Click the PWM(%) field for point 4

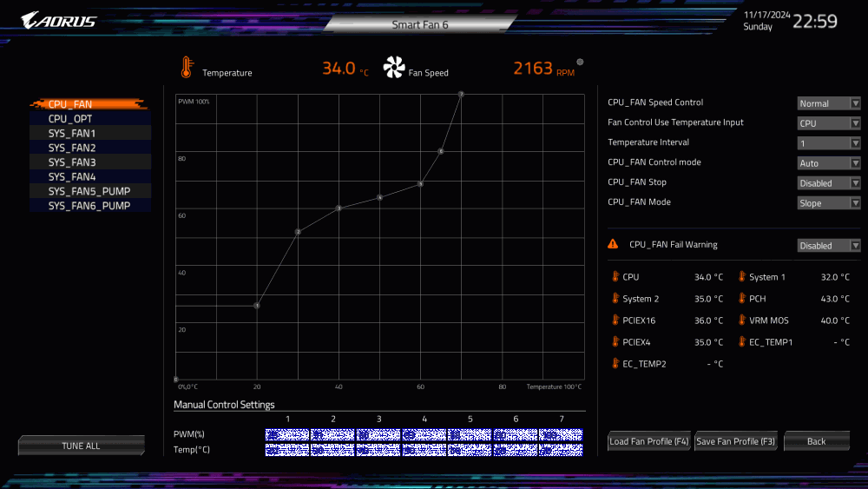[424, 435]
